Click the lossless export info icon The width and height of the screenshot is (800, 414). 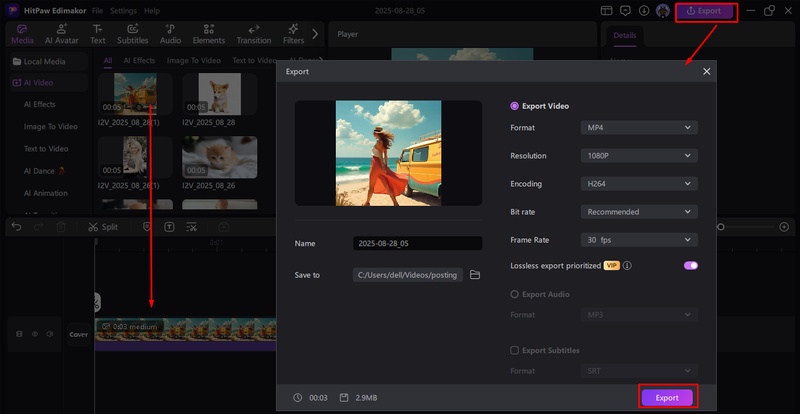point(627,265)
